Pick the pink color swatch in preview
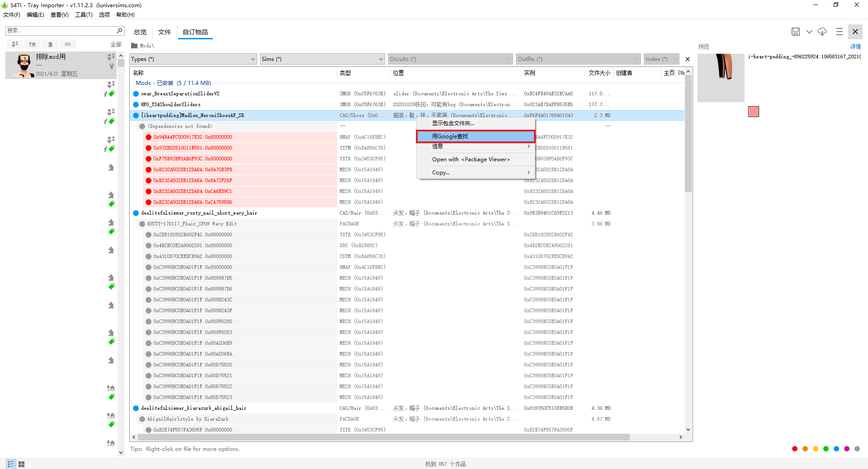The height and width of the screenshot is (469, 868). click(x=754, y=112)
